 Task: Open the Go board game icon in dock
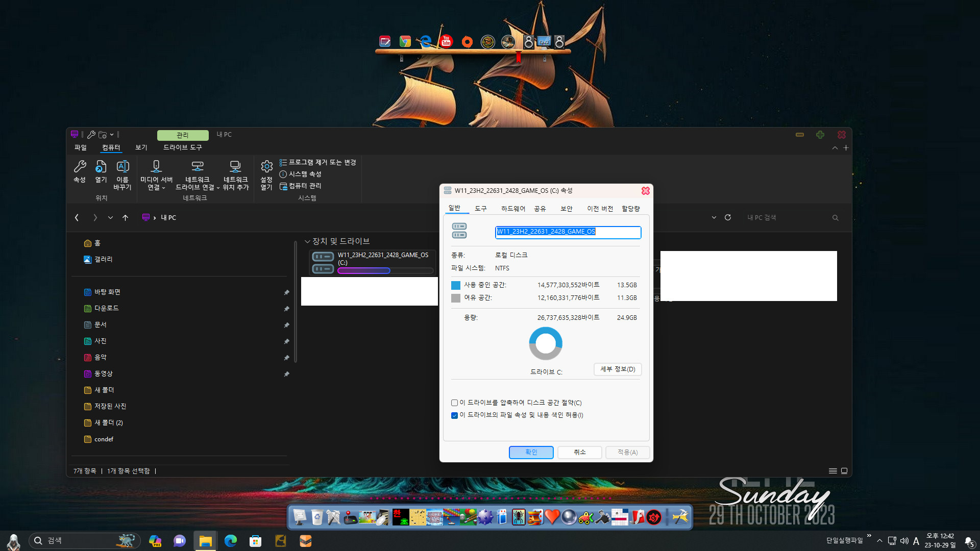[418, 517]
